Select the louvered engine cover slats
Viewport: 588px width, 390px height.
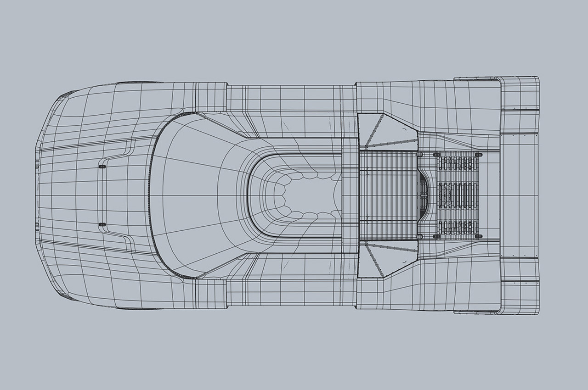(x=387, y=195)
